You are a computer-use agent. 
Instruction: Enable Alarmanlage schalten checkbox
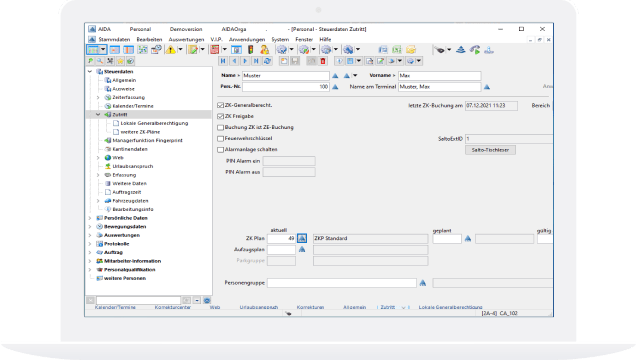[x=221, y=150]
